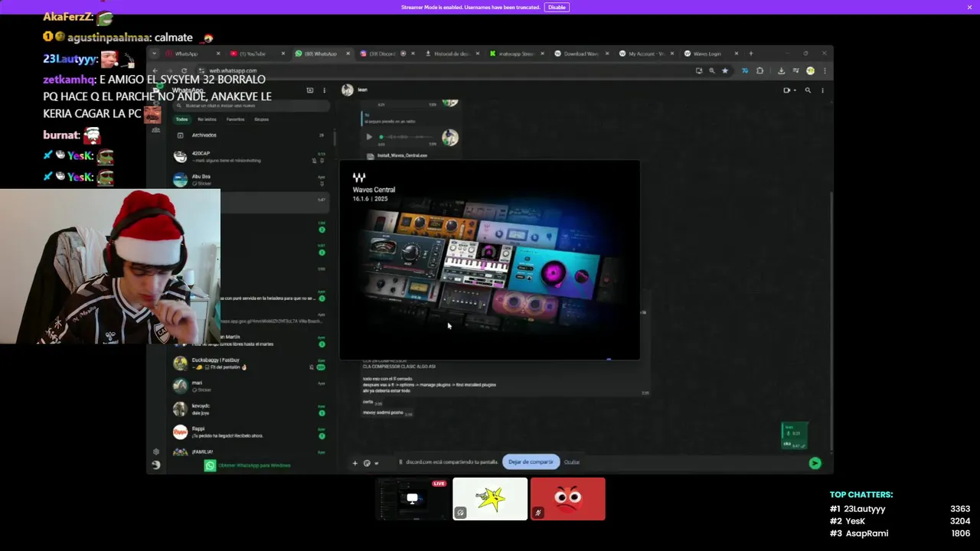980x551 pixels.
Task: Select the yellow star participant tile
Action: click(x=490, y=499)
